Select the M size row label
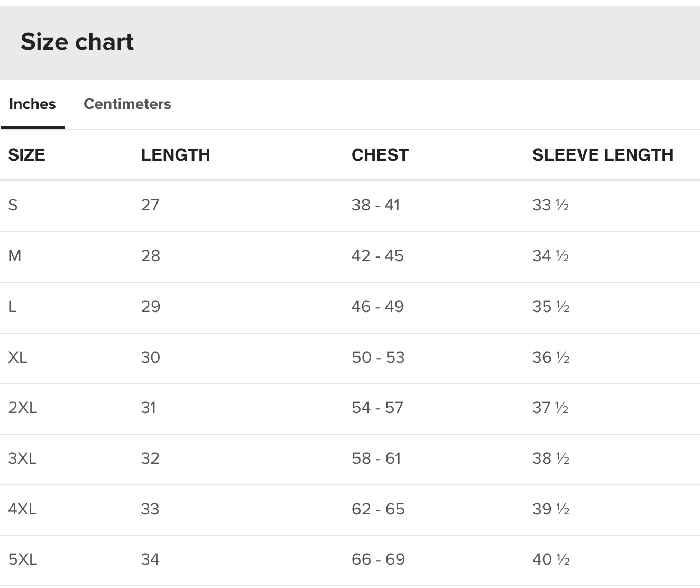This screenshot has height=588, width=700. tap(15, 256)
